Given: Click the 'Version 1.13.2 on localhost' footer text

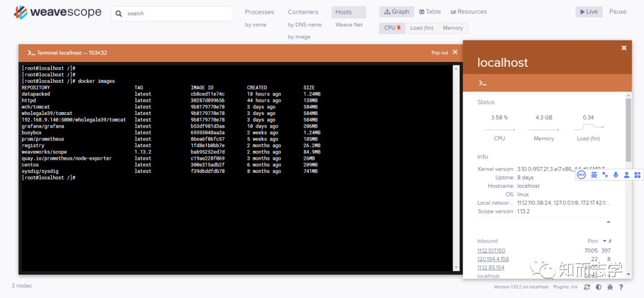Looking at the screenshot, I should pos(521,287).
